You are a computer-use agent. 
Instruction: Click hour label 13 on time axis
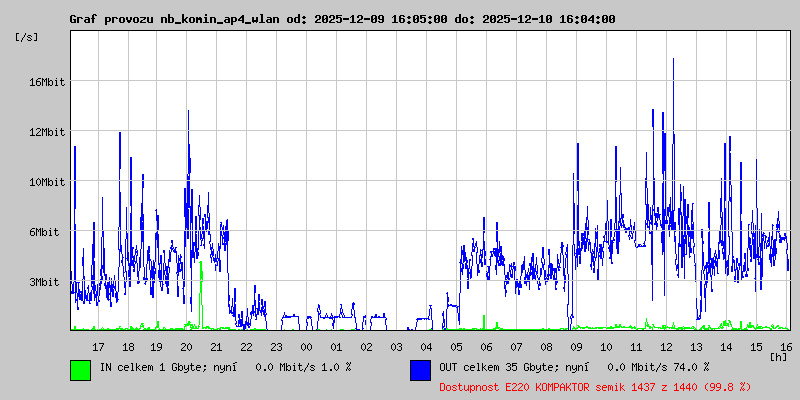click(x=696, y=347)
